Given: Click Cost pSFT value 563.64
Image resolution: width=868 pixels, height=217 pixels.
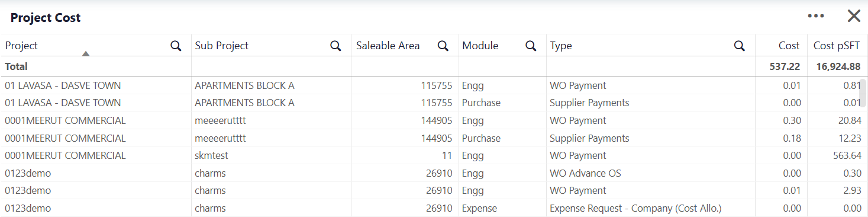Looking at the screenshot, I should [x=846, y=155].
